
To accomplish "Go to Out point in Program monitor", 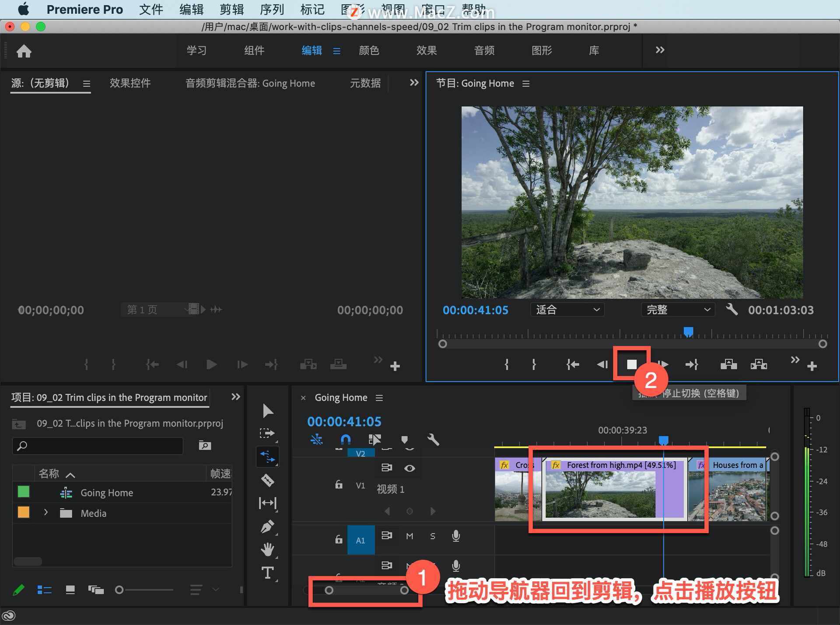I will pos(692,364).
